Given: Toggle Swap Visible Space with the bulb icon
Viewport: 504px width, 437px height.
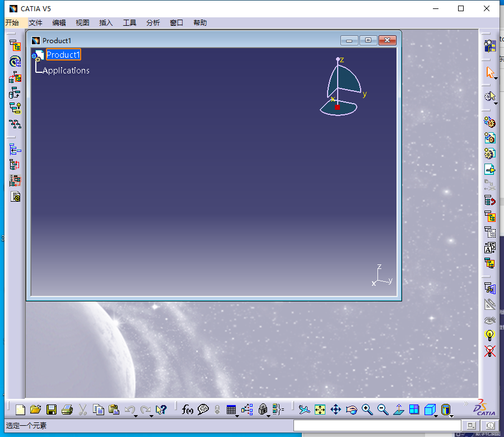Looking at the screenshot, I should coord(489,334).
